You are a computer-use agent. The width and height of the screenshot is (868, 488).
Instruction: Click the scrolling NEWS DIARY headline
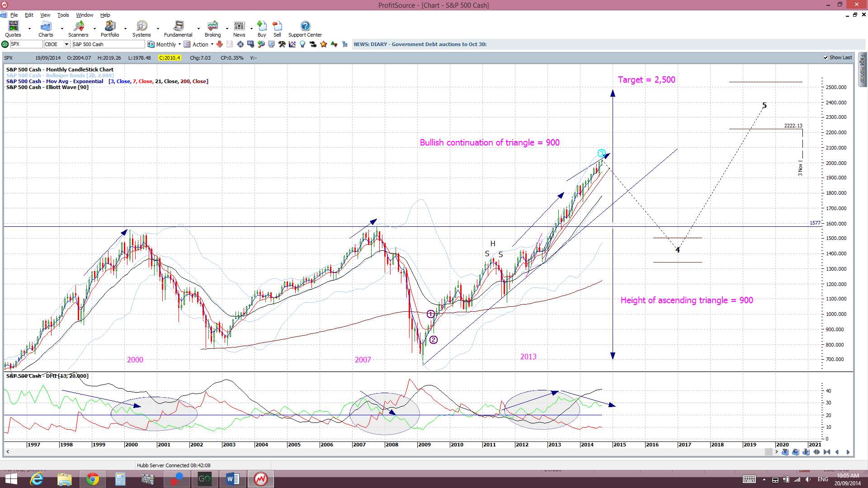420,44
